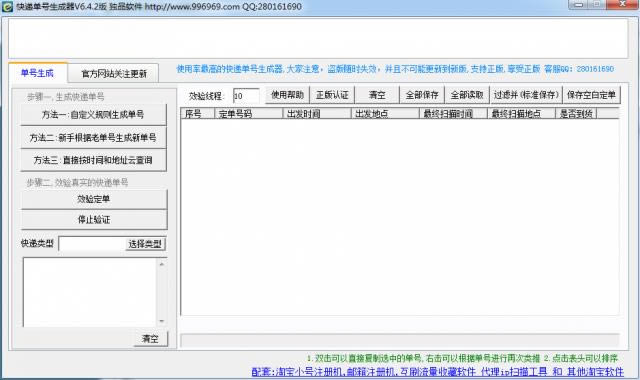This screenshot has width=640, height=380.
Task: Click the large text area under 快递类型
Action: [x=90, y=292]
